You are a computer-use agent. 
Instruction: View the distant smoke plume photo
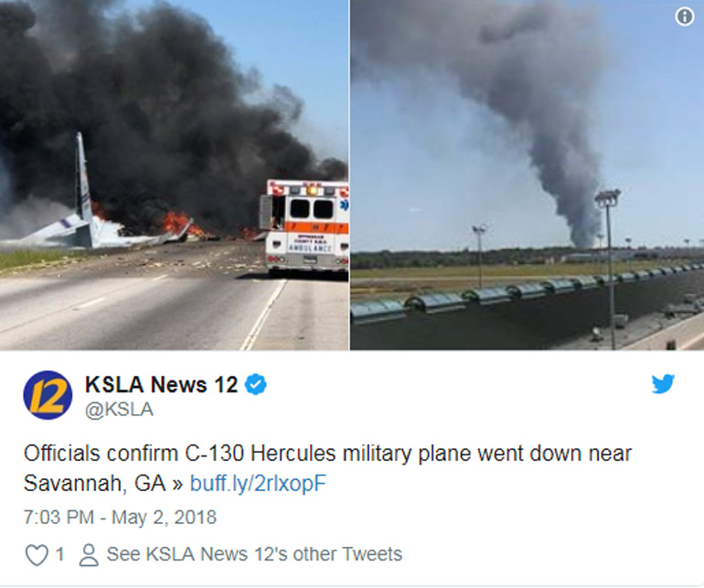tap(528, 175)
